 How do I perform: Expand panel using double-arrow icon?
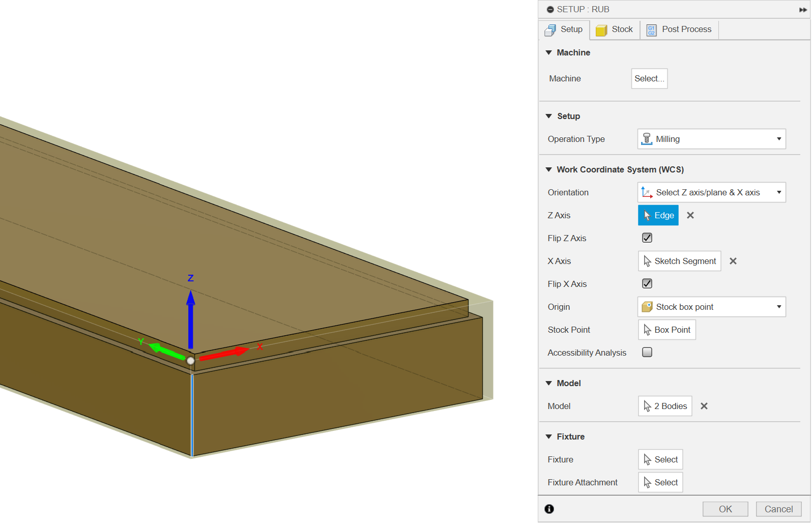(803, 10)
